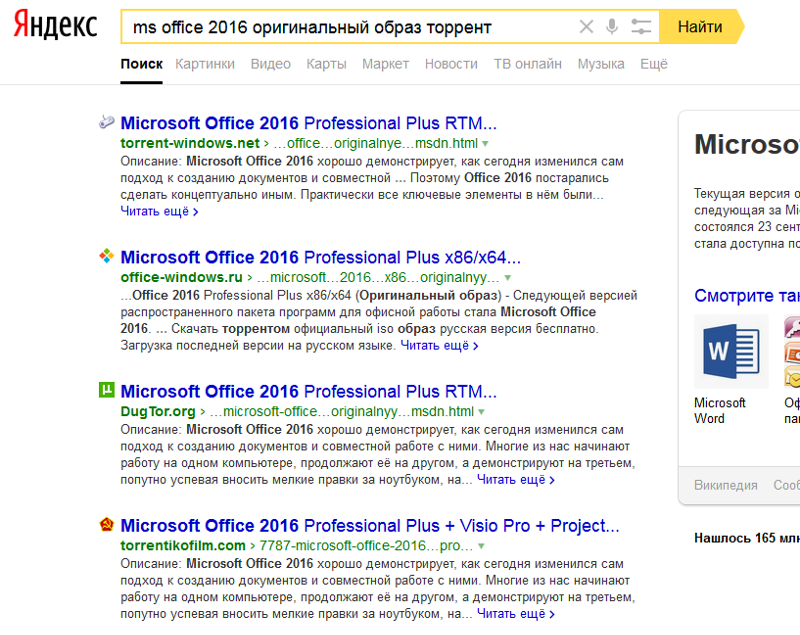
Task: Clear the search query with the X icon
Action: click(x=586, y=27)
